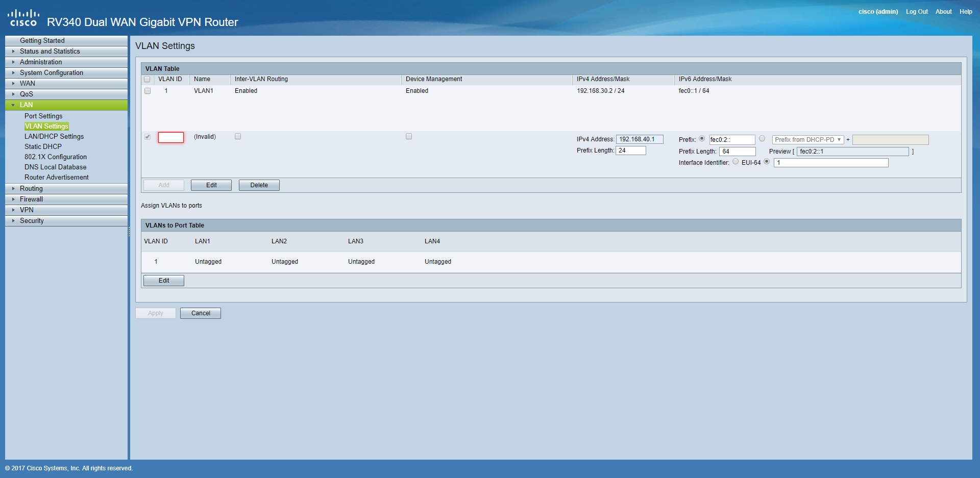This screenshot has width=980, height=478.
Task: Select the checkbox for VLAN1 row
Action: (x=148, y=91)
